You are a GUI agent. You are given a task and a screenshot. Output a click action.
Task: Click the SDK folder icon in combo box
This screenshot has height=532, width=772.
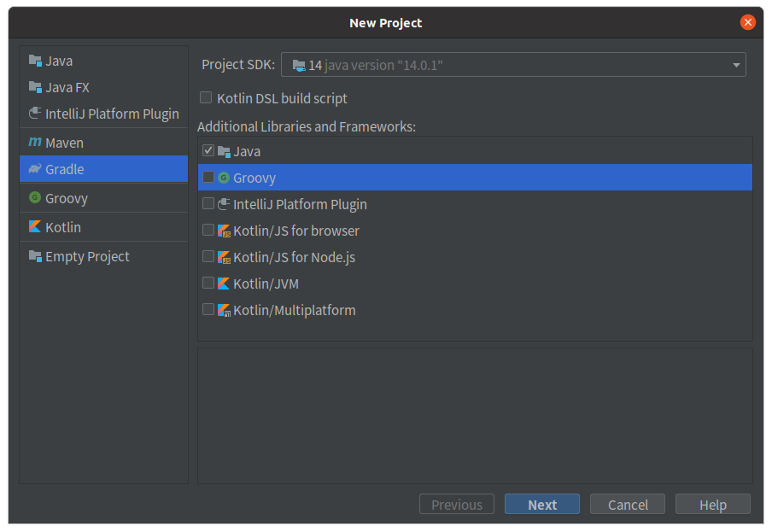click(x=299, y=66)
